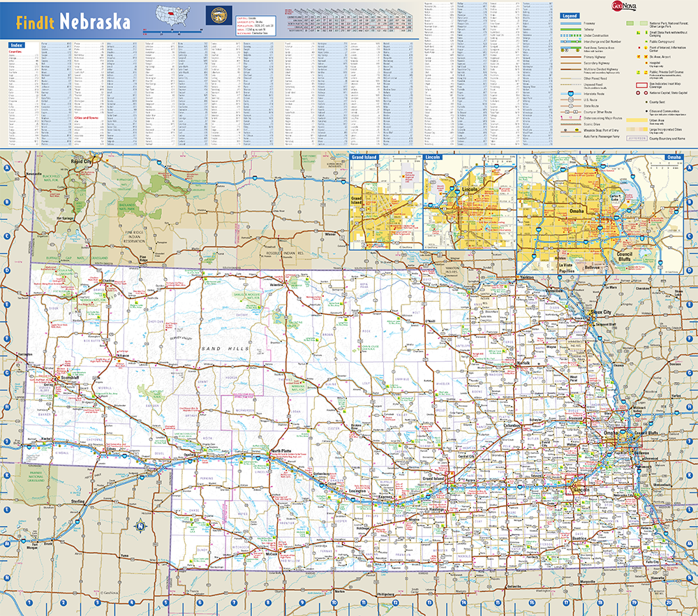Click the Urban Area yellow swatch
Screen dimensions: 698x616
click(x=637, y=120)
